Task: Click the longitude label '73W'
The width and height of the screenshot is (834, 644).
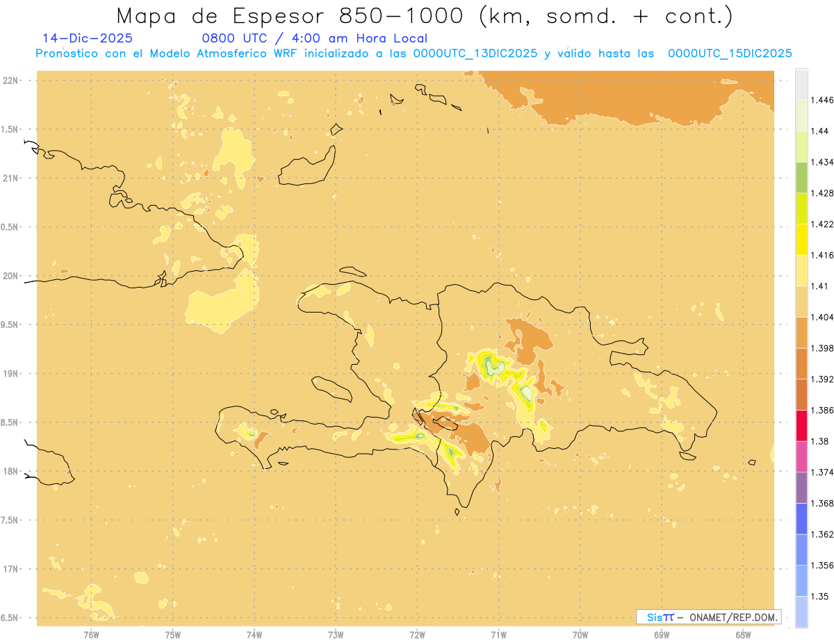Action: click(336, 635)
